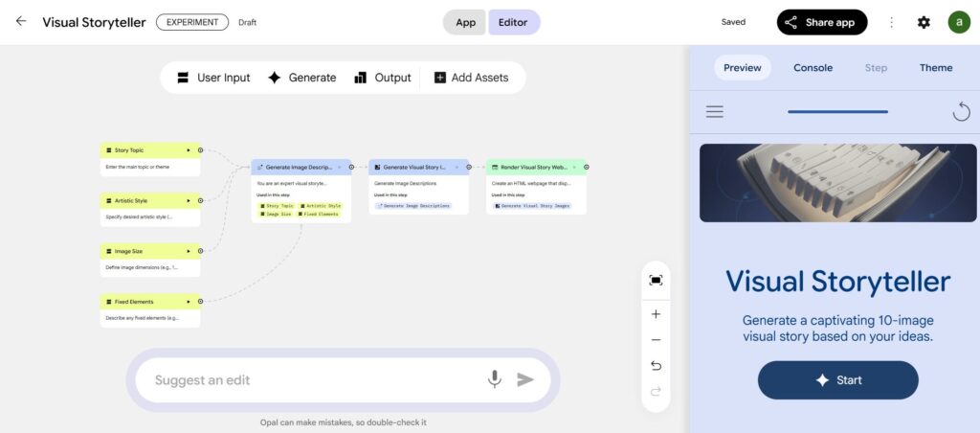980x433 pixels.
Task: Open the settings gear
Action: pyautogui.click(x=924, y=22)
